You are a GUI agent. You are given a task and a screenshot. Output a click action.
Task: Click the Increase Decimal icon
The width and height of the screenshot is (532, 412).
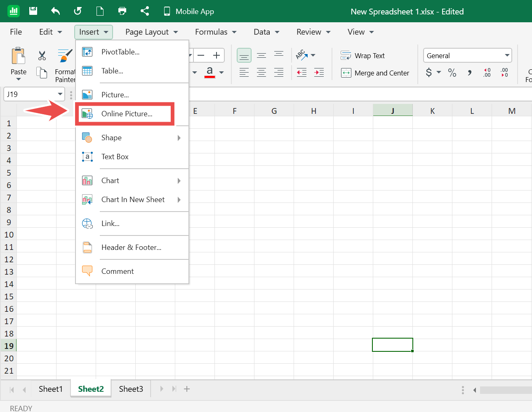tap(487, 73)
